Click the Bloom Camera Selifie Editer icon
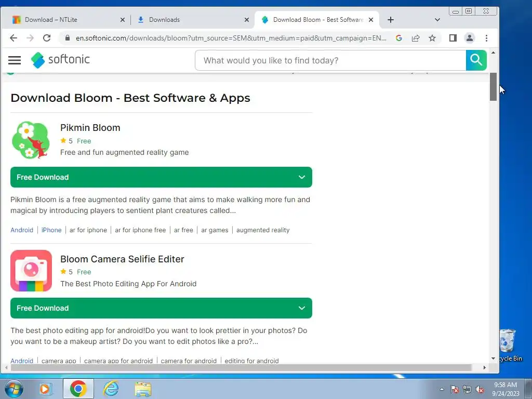 [31, 271]
